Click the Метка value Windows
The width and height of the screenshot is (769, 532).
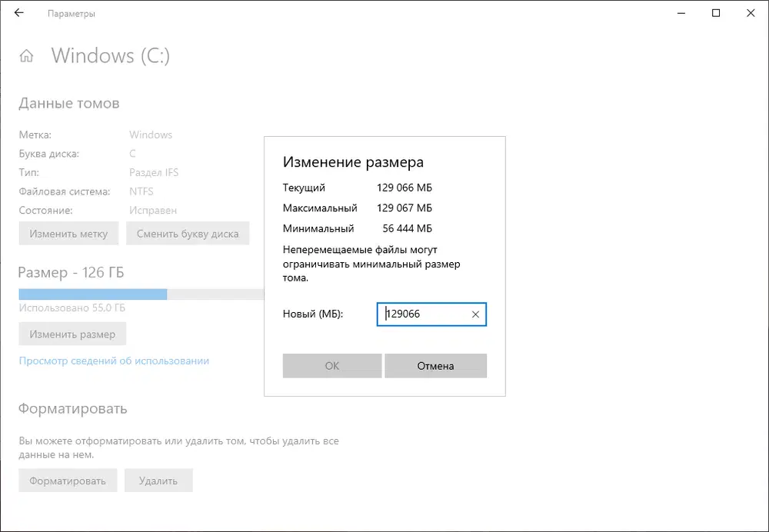(x=151, y=135)
